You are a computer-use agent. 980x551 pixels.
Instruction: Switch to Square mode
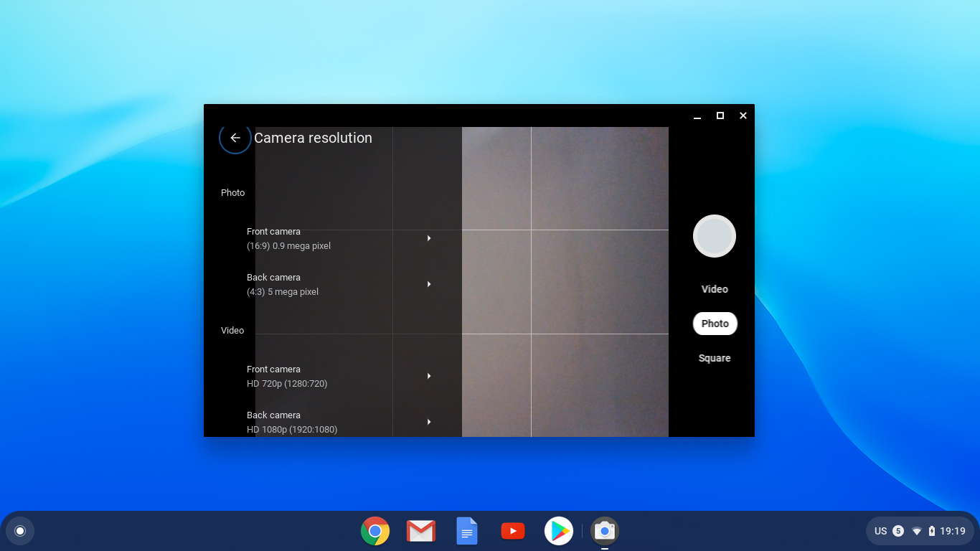[715, 358]
